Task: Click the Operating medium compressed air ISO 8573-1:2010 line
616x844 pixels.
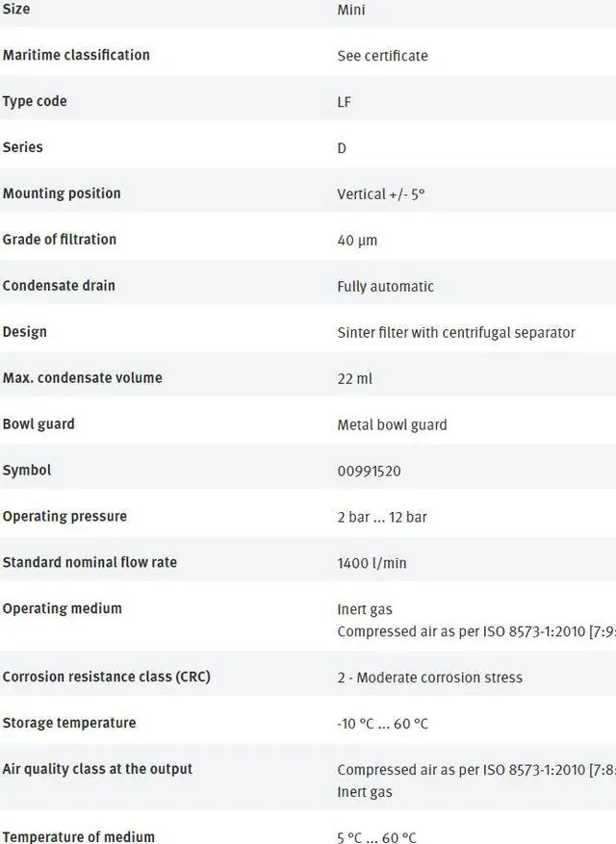Action: coord(476,632)
